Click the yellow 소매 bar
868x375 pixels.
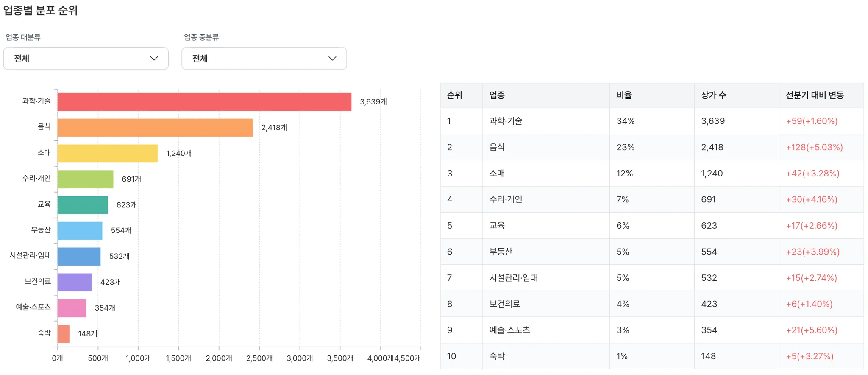point(107,154)
